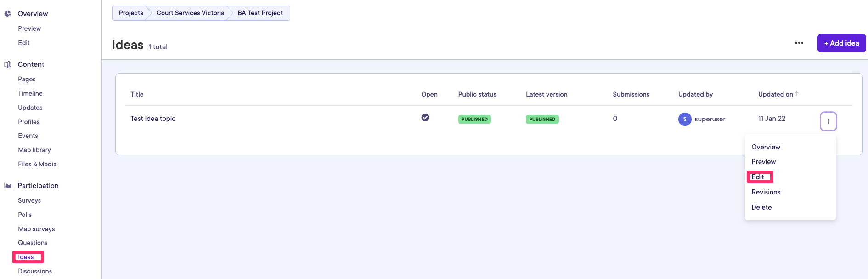Click the Public status PUBLISHED badge
The width and height of the screenshot is (868, 279).
pos(474,119)
